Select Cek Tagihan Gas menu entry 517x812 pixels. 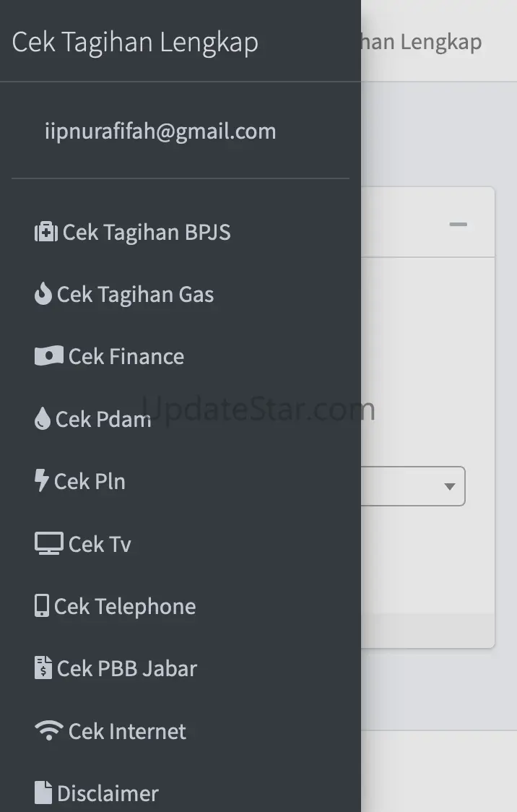coord(136,295)
